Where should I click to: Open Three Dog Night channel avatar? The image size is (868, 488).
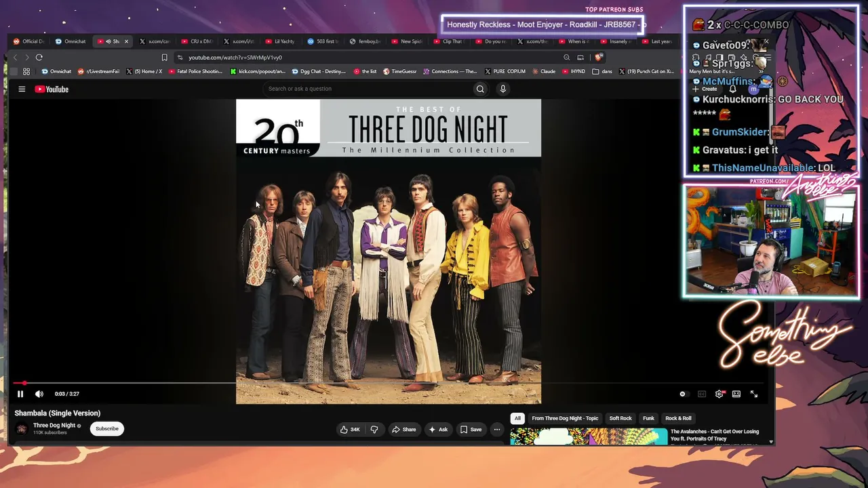pyautogui.click(x=22, y=428)
